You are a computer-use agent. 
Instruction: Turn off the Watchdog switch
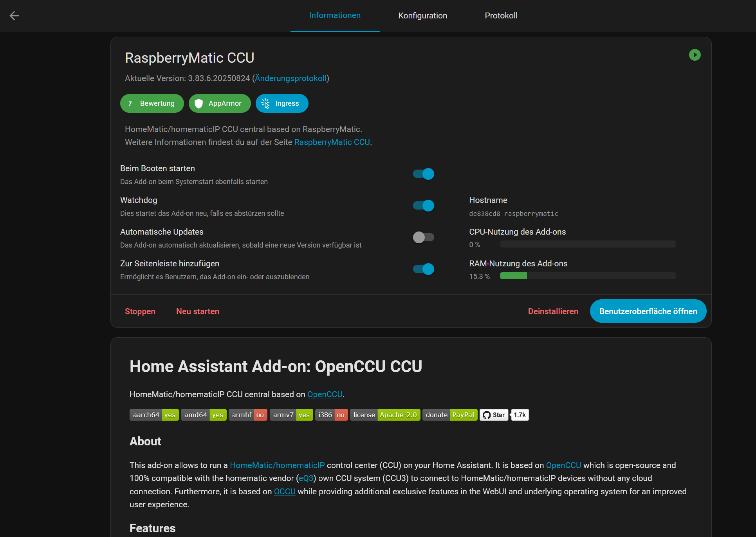[424, 206]
